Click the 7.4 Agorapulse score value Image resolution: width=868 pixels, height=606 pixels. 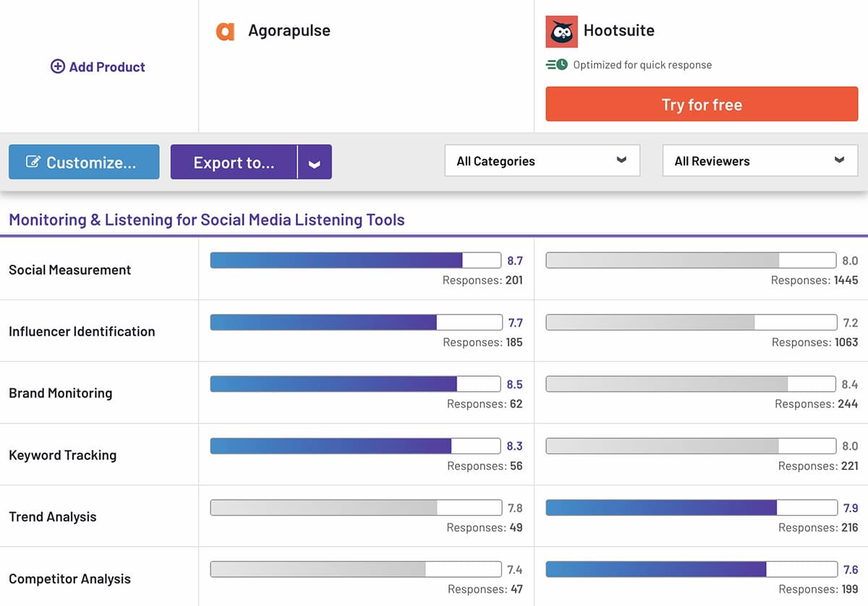515,570
